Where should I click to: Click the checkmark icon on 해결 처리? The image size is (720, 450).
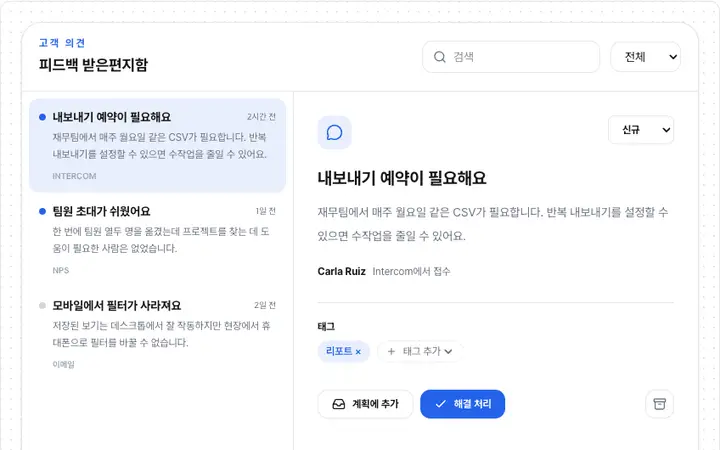[x=440, y=404]
